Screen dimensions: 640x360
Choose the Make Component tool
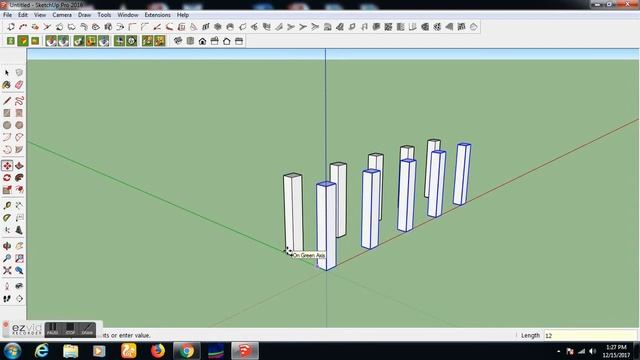click(x=19, y=73)
